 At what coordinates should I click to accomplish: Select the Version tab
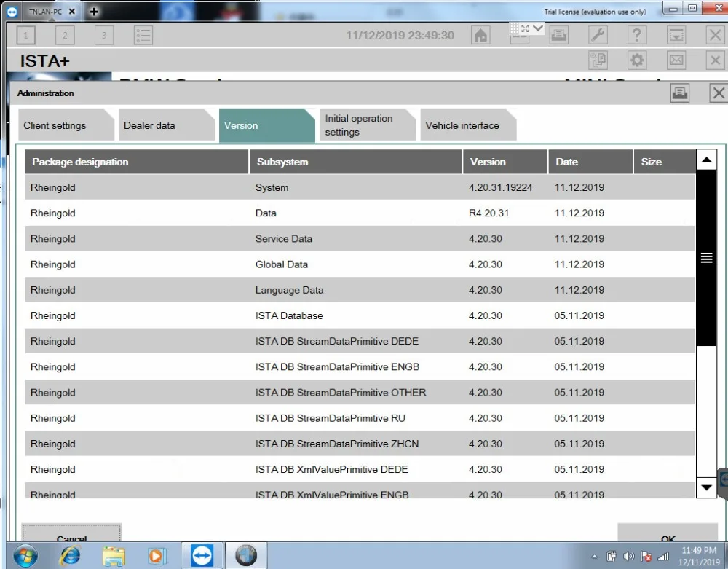pyautogui.click(x=267, y=125)
